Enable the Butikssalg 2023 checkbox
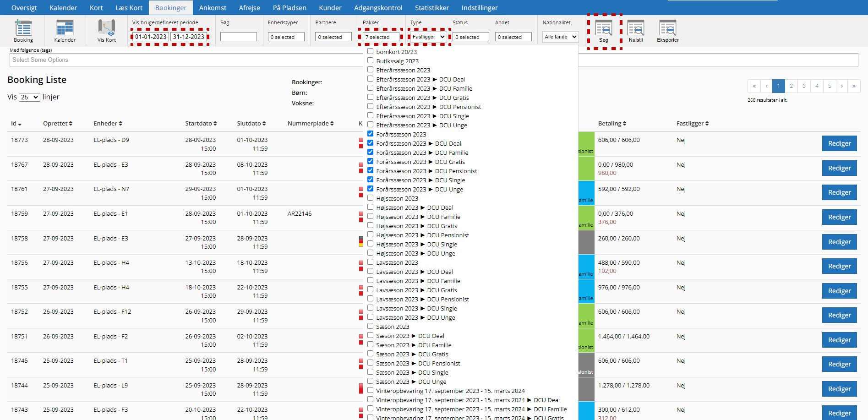This screenshot has height=420, width=868. 371,60
